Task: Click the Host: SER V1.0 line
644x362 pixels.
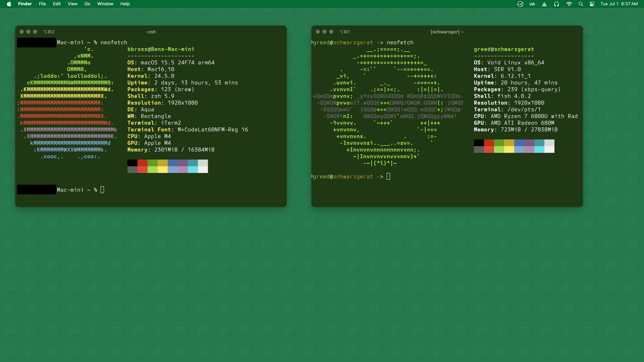Action: click(497, 69)
